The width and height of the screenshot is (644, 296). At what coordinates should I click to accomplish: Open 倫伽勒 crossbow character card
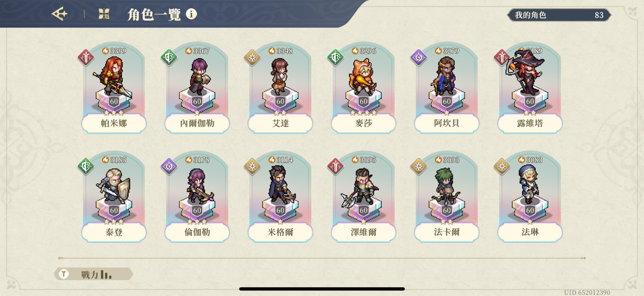click(x=197, y=196)
